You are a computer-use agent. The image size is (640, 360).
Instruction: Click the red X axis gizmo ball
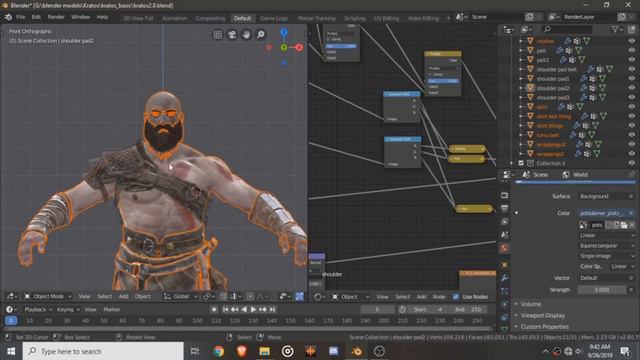[x=299, y=47]
